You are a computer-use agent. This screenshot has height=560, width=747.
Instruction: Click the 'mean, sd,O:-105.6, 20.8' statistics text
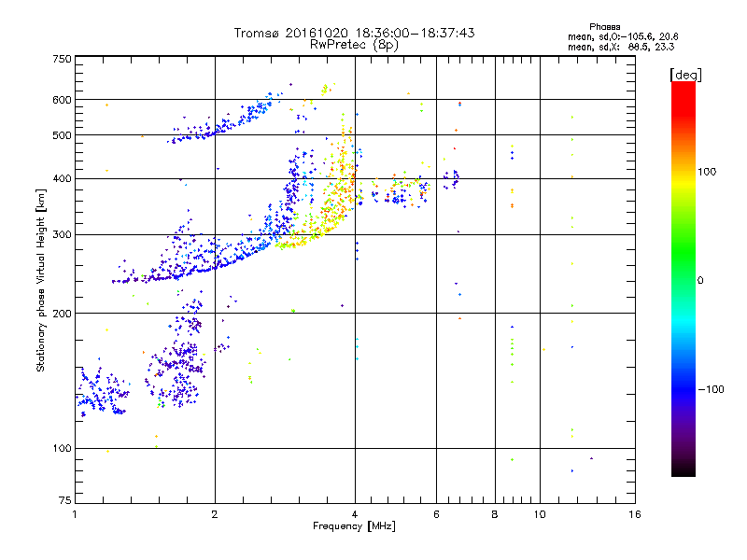[623, 36]
